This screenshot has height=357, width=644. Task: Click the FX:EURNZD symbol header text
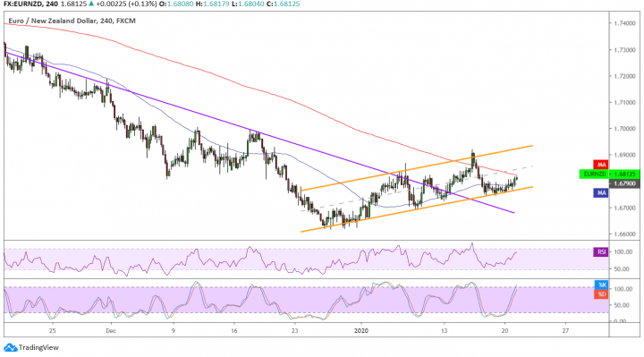click(22, 4)
